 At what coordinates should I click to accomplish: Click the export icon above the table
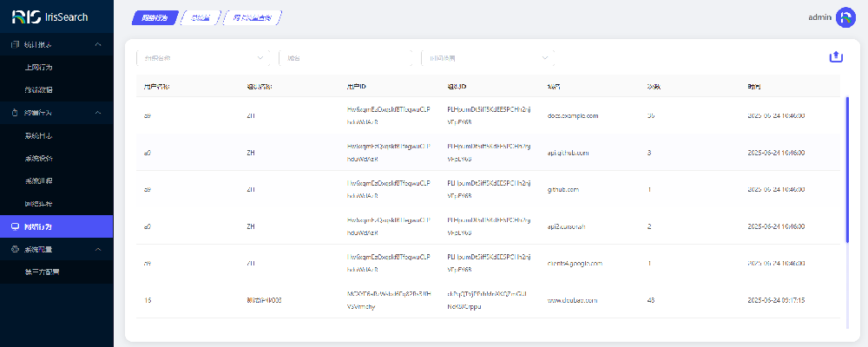point(836,56)
